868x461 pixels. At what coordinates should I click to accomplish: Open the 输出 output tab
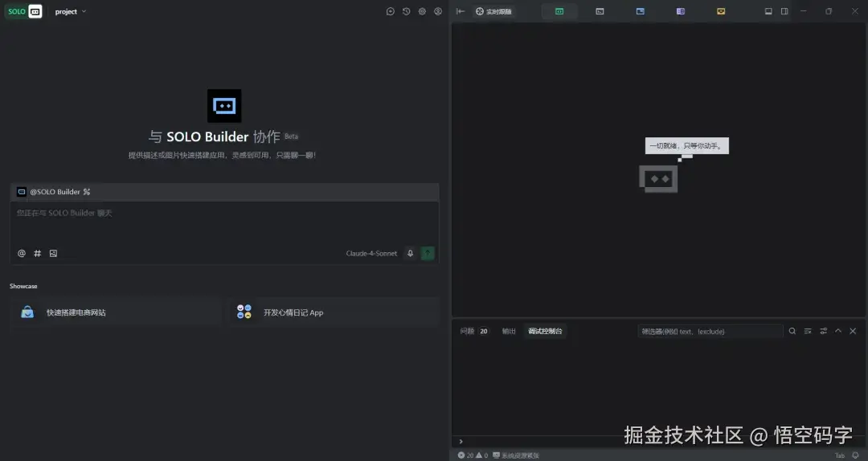tap(509, 332)
